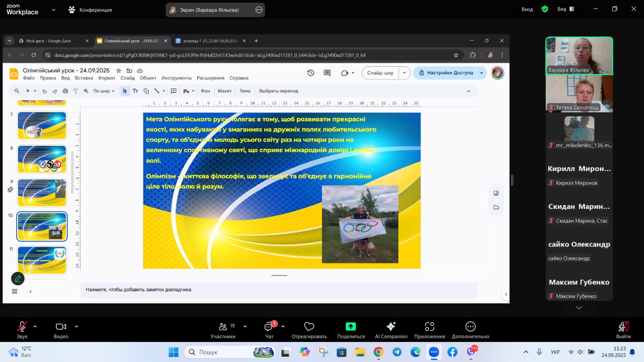Open the Apps (Приложения) icon
644x362 pixels.
tap(429, 327)
